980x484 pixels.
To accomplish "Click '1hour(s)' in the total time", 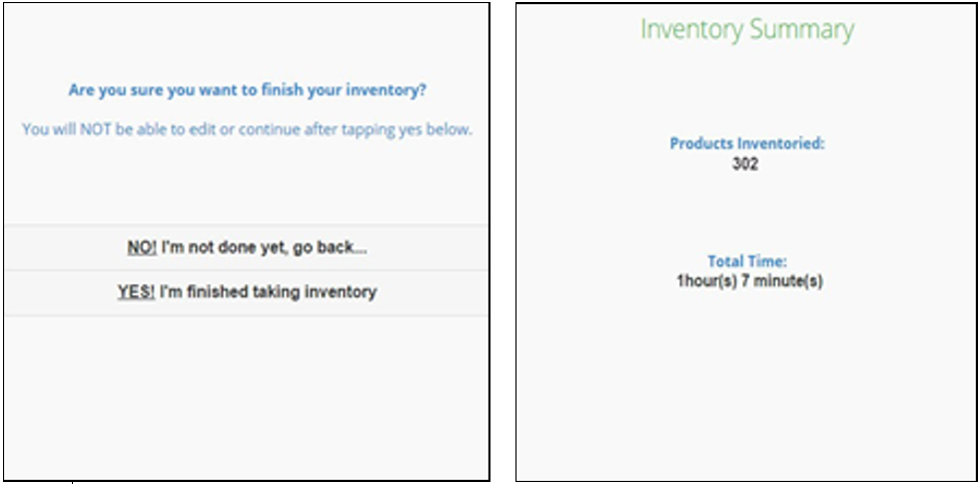I will pyautogui.click(x=706, y=281).
